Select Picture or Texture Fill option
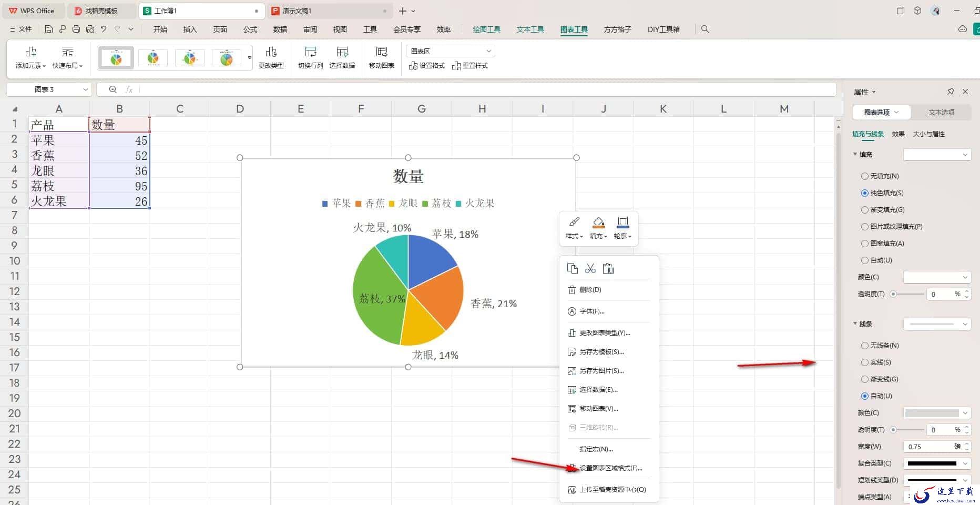Image resolution: width=980 pixels, height=505 pixels. tap(865, 227)
